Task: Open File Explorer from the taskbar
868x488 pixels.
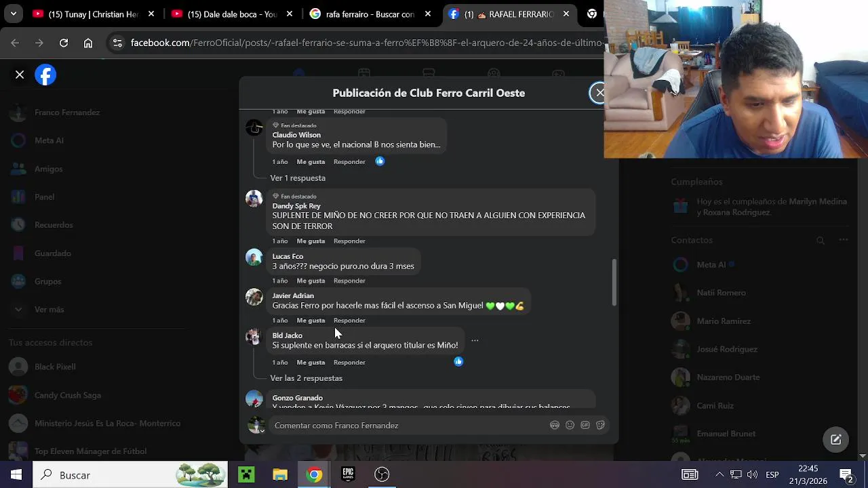Action: (280, 474)
